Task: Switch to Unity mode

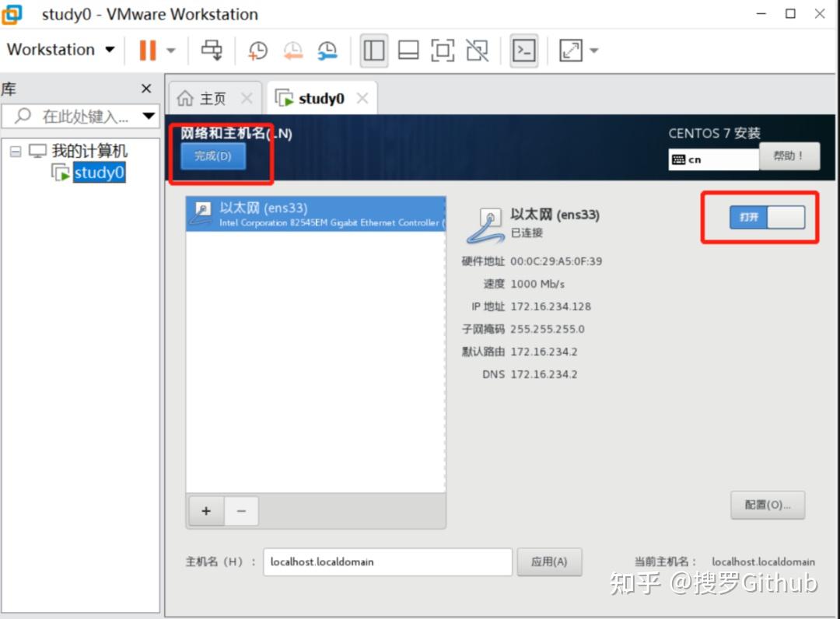Action: [x=478, y=51]
